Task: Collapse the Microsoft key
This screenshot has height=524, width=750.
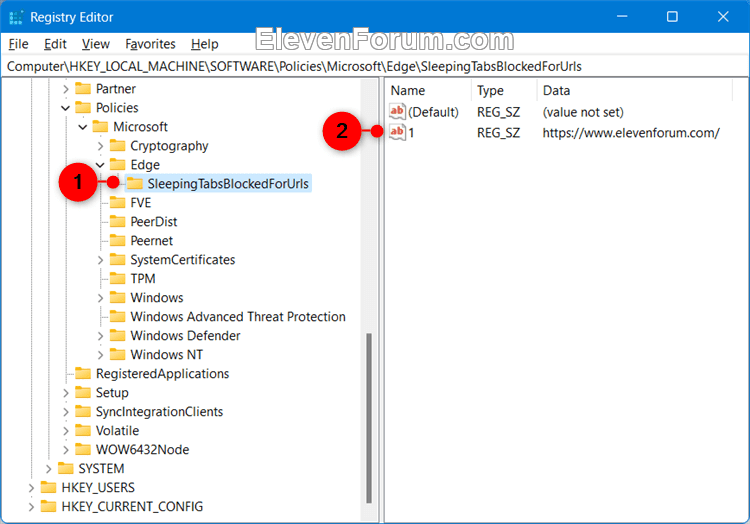Action: (83, 127)
